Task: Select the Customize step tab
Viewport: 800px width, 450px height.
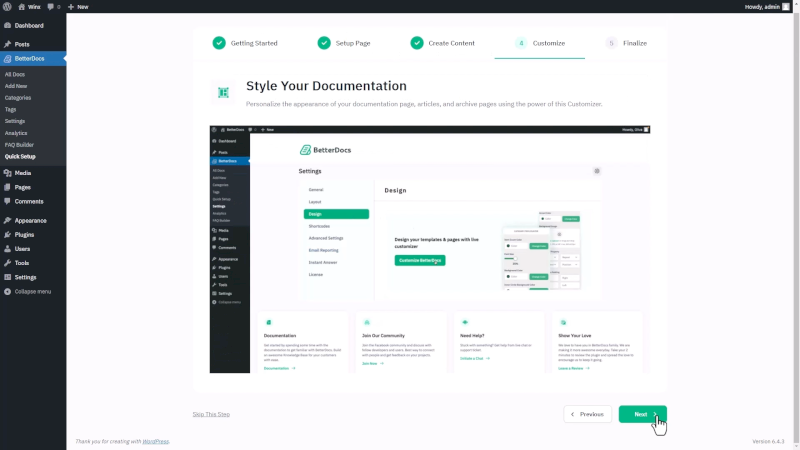Action: tap(540, 43)
